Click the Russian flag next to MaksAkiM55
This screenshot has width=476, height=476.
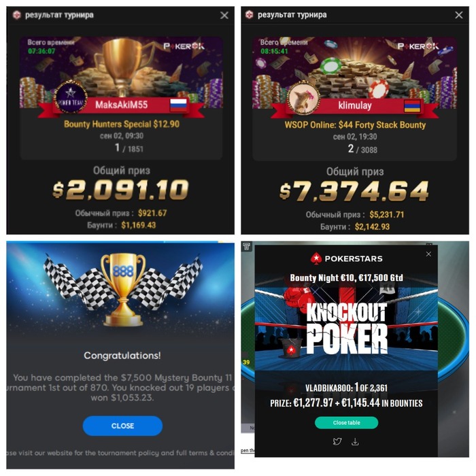pyautogui.click(x=178, y=105)
